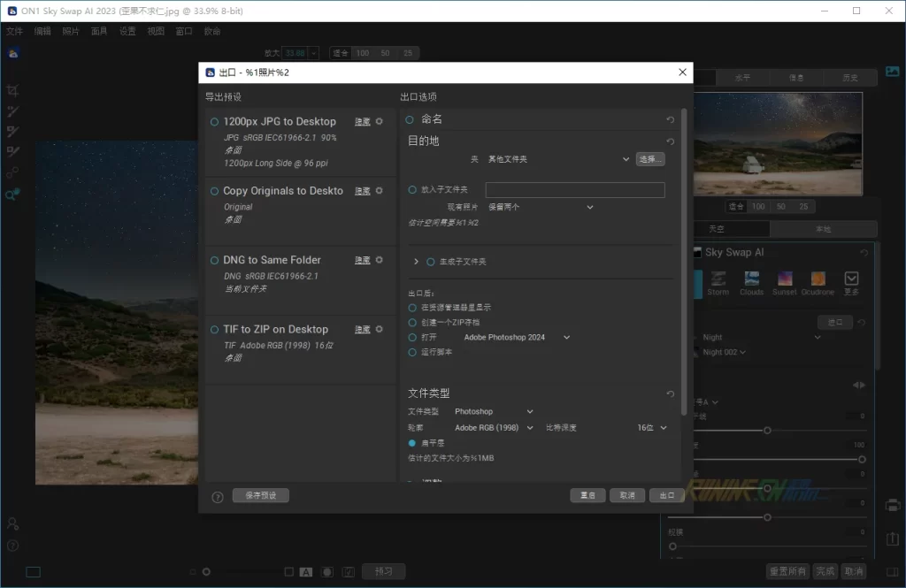The height and width of the screenshot is (588, 906).
Task: Select the Crop tool in left toolbar
Action: [x=12, y=90]
